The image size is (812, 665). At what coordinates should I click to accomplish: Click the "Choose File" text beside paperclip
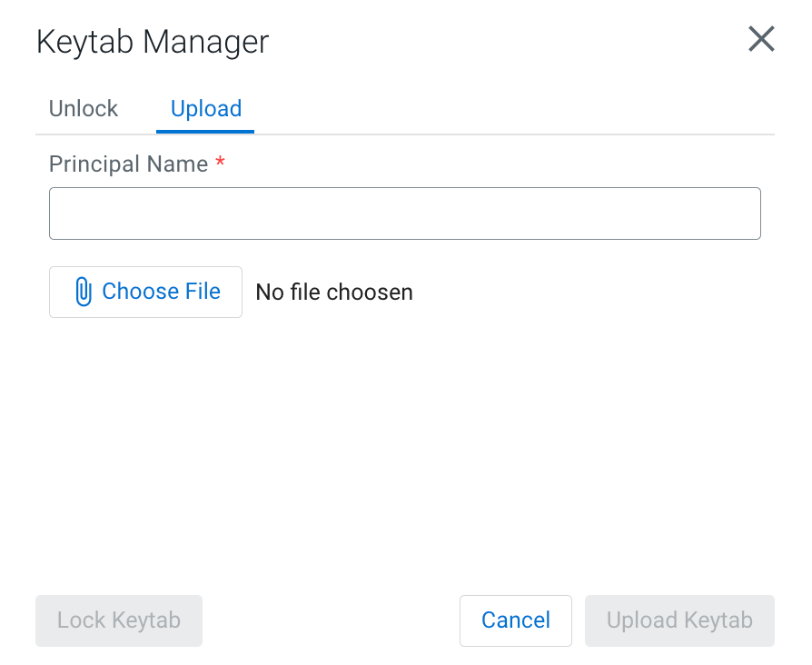coord(161,292)
